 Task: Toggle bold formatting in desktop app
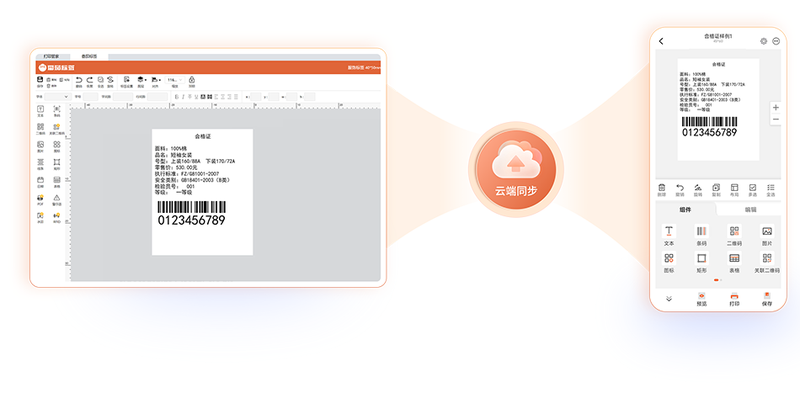coord(177,96)
